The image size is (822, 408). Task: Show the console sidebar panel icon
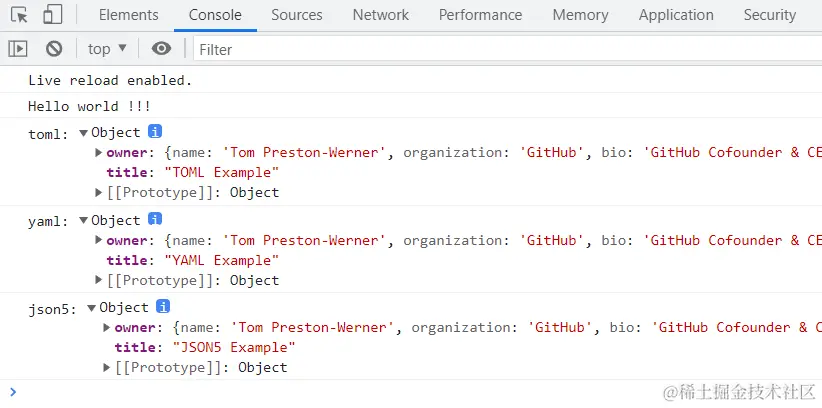point(18,48)
